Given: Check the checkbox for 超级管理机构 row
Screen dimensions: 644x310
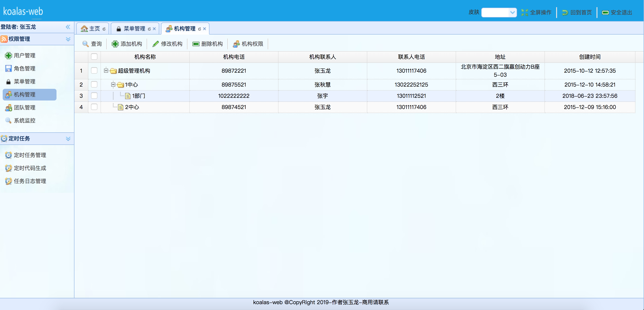Looking at the screenshot, I should (94, 71).
